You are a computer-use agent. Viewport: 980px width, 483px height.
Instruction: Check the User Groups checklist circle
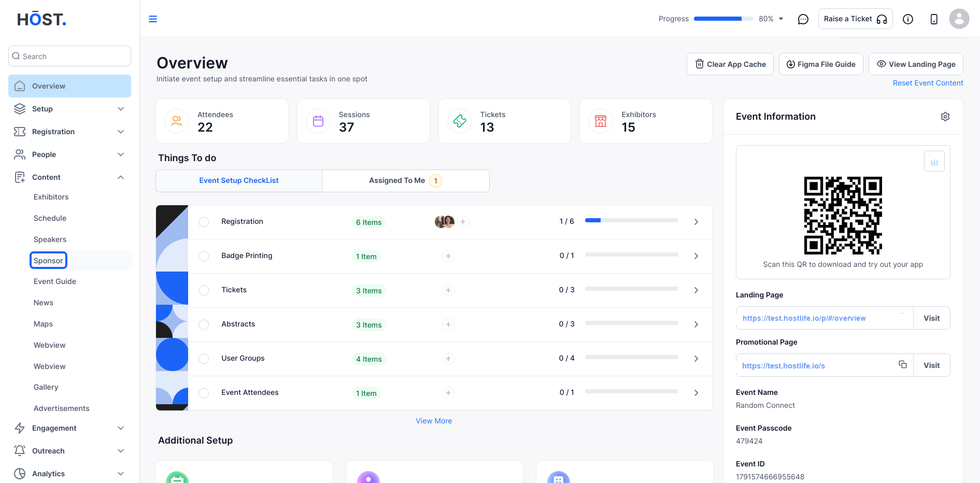point(204,359)
